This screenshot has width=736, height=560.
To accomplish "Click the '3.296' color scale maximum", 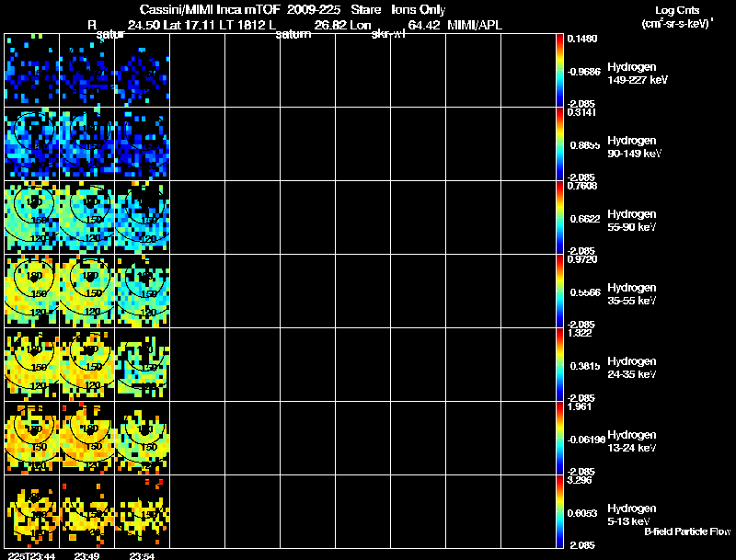I will [580, 480].
